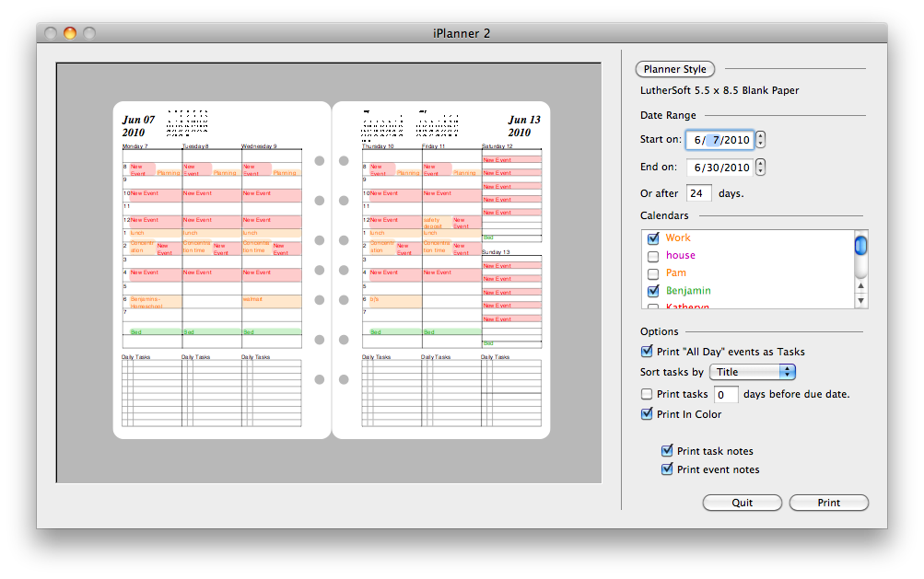Open the Planner Style chooser
Viewport: 924px width, 579px height.
pos(674,70)
